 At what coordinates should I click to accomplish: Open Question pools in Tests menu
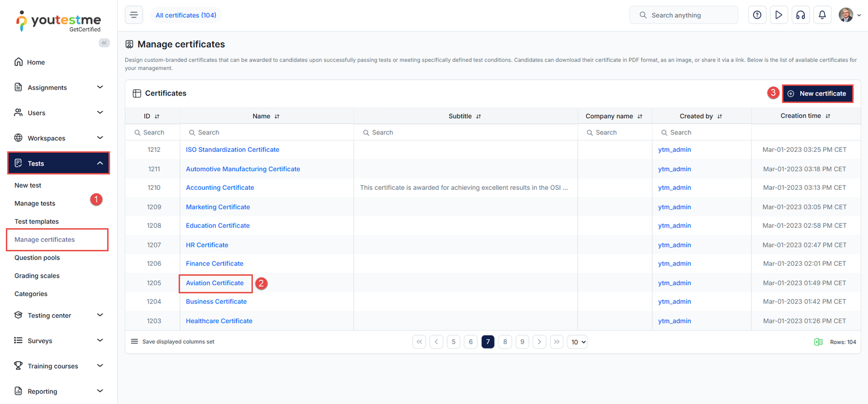[x=37, y=258]
